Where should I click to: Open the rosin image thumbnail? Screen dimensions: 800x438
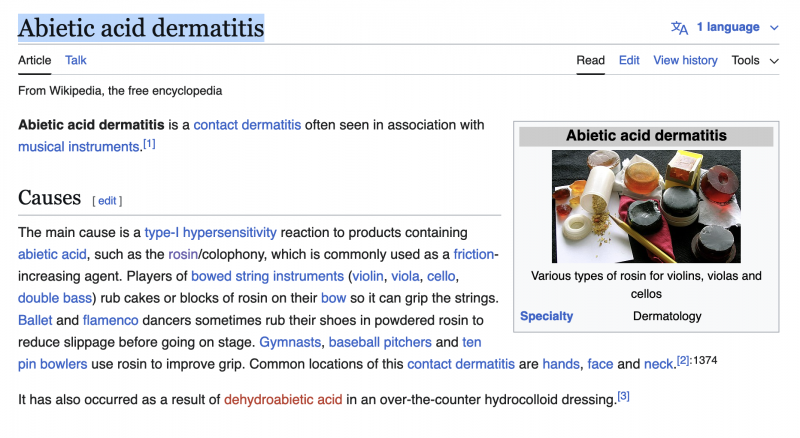point(646,206)
